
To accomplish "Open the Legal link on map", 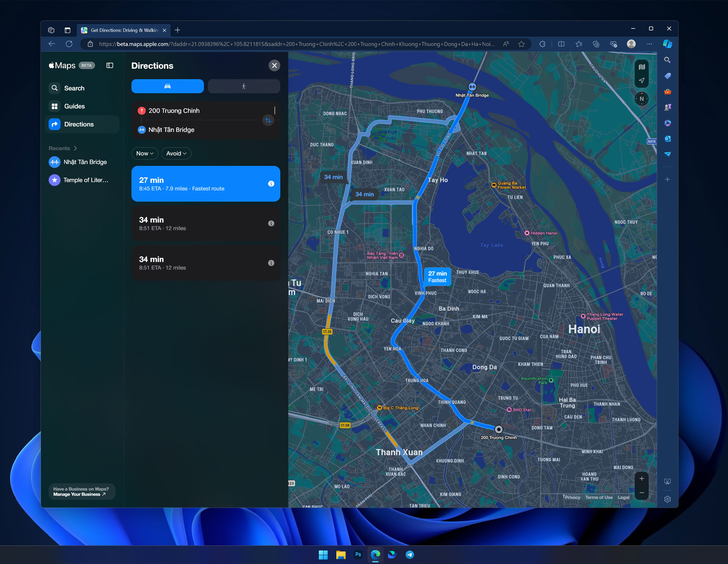I will click(x=623, y=497).
